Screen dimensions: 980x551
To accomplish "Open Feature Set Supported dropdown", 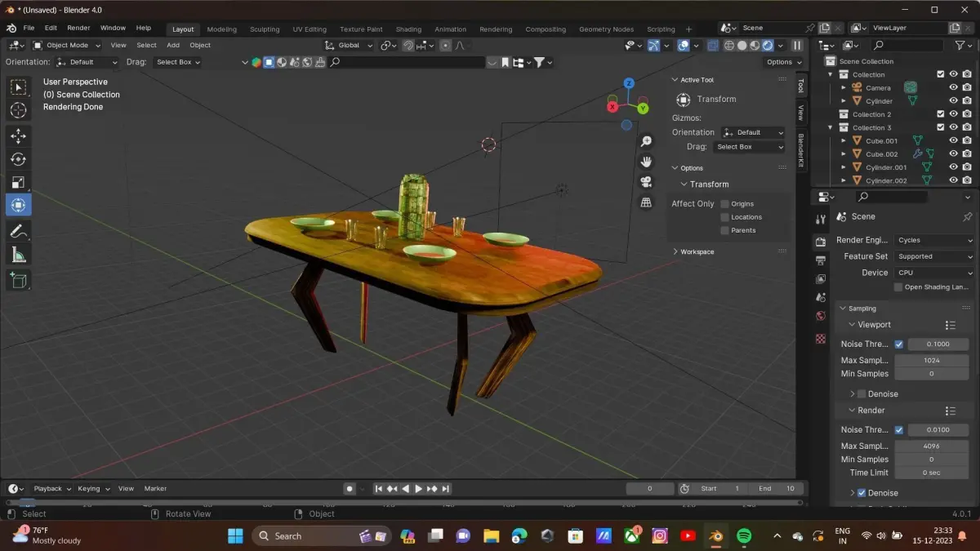I will coord(934,256).
